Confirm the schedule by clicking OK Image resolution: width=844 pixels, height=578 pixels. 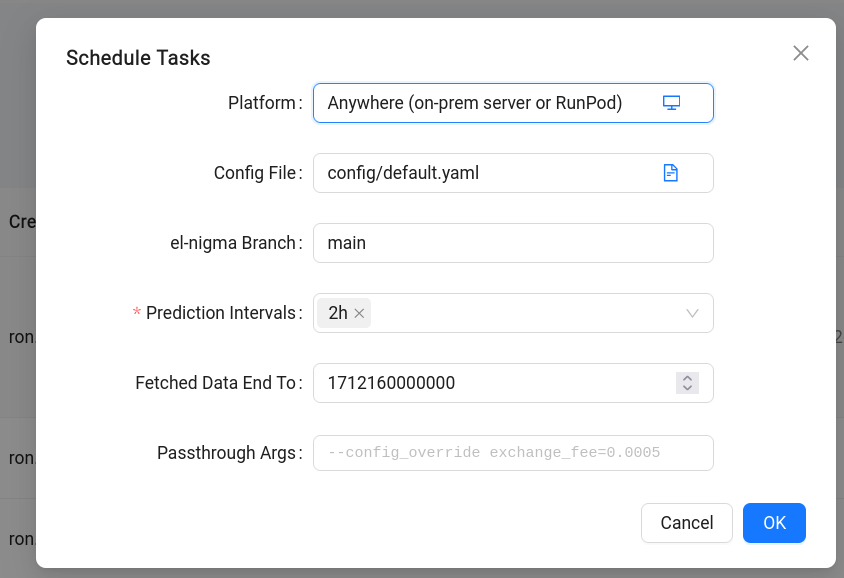click(x=774, y=523)
